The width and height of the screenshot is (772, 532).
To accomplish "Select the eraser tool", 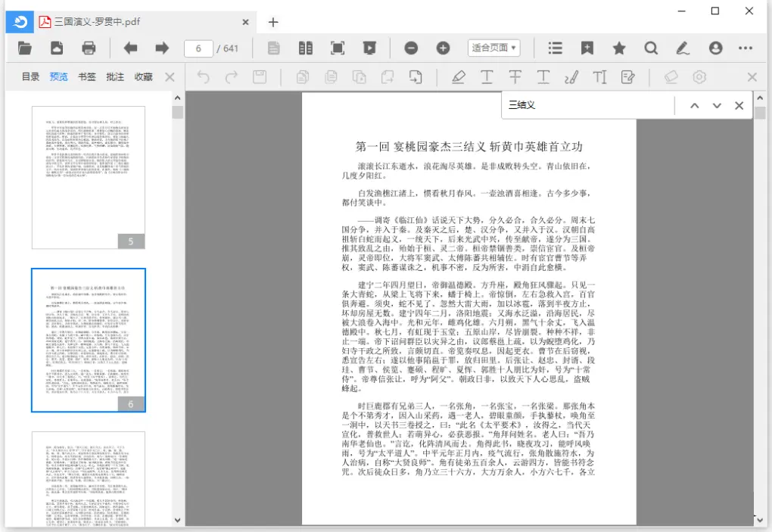I will 671,76.
